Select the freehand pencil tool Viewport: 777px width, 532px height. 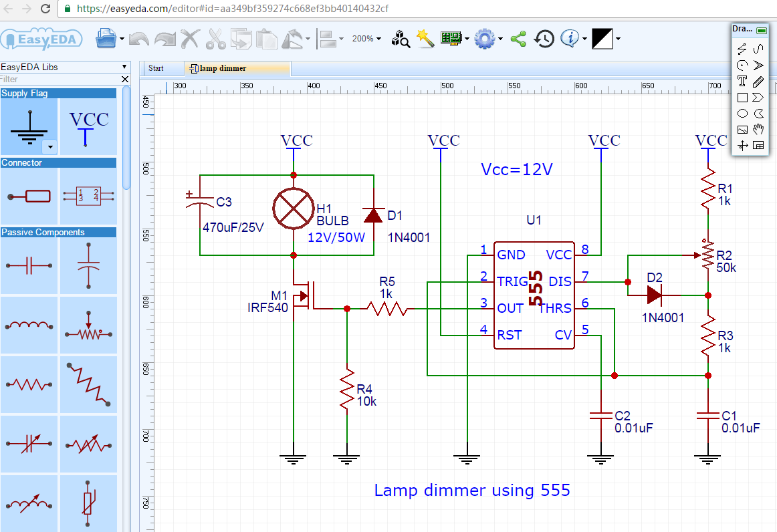[x=758, y=82]
